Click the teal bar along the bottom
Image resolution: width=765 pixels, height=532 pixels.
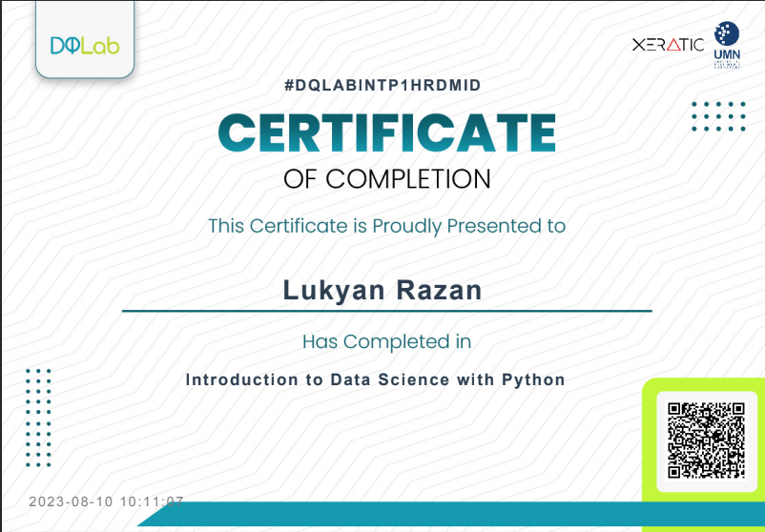click(x=401, y=516)
